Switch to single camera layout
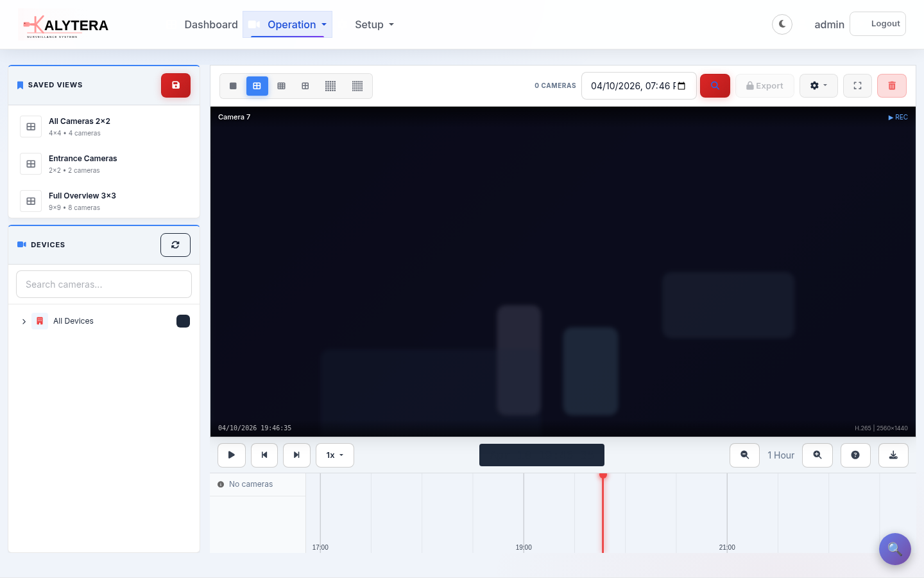 coord(233,85)
